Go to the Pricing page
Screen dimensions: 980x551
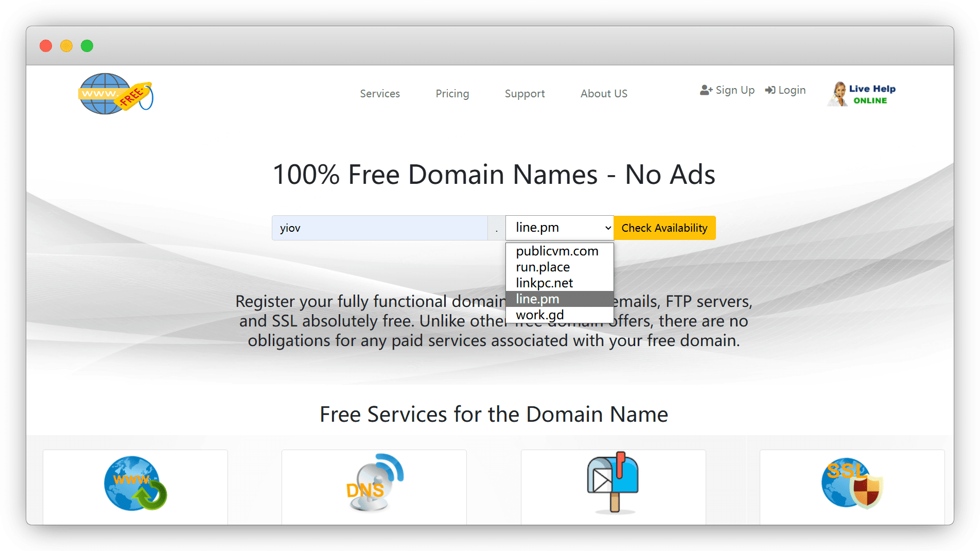tap(452, 94)
